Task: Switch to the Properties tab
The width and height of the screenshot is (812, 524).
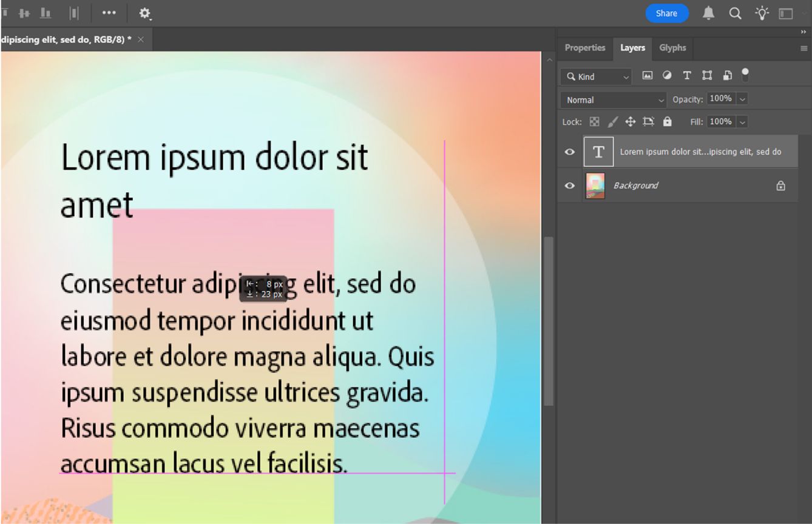Action: click(584, 48)
